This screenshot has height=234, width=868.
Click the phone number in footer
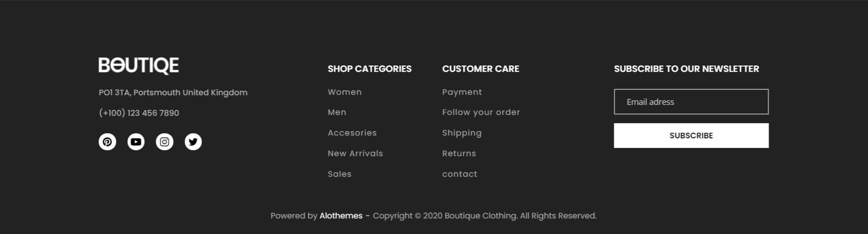click(x=139, y=113)
